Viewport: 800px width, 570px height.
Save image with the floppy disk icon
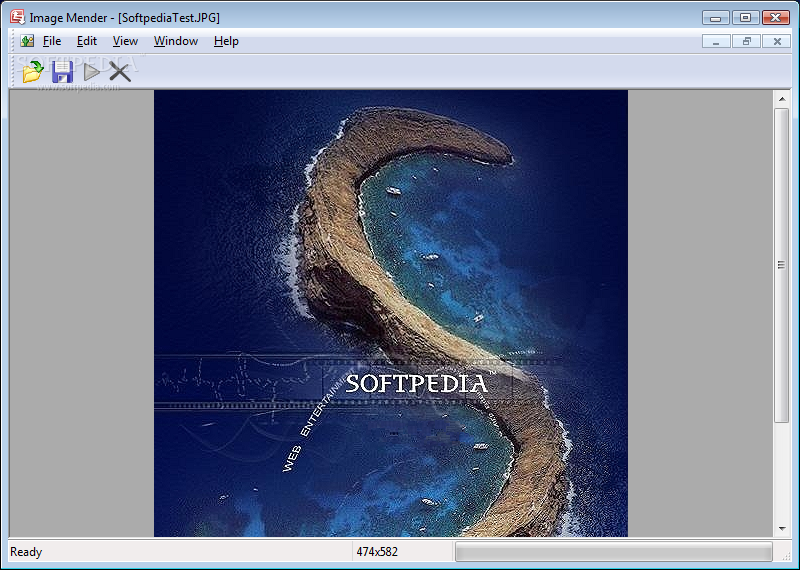point(62,72)
